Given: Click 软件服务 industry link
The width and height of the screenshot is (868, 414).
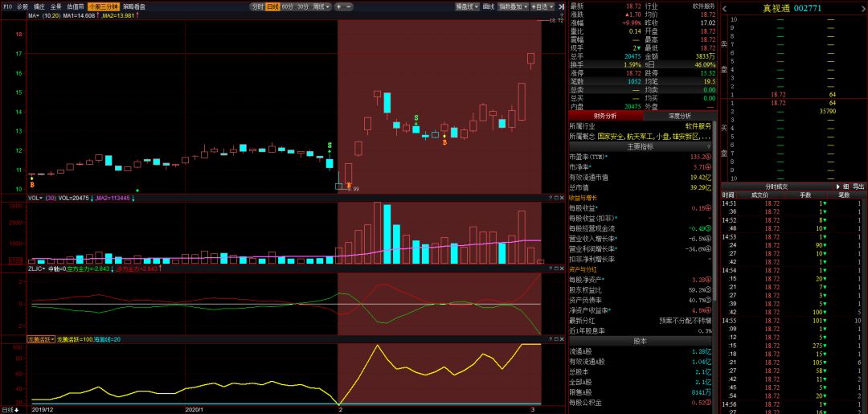Looking at the screenshot, I should point(698,125).
